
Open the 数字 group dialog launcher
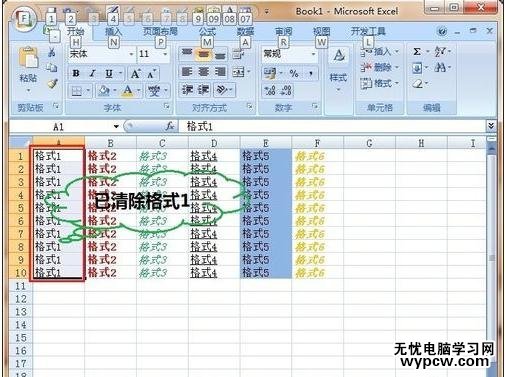point(314,106)
